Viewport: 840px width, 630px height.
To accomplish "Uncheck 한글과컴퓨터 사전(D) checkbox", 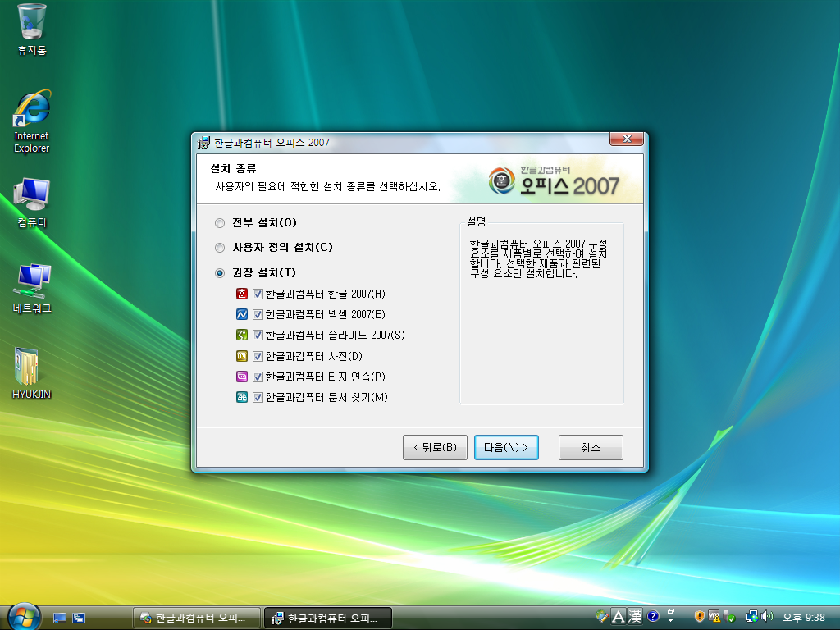I will tap(258, 356).
